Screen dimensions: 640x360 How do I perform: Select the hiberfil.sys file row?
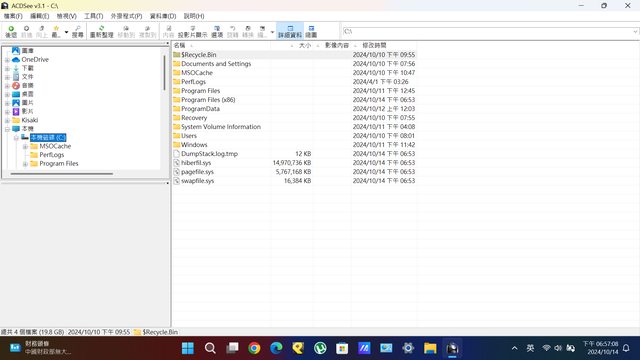(x=294, y=163)
